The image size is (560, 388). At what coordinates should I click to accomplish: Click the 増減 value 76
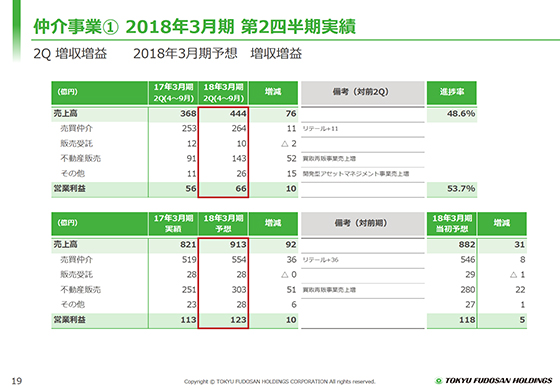pos(291,114)
